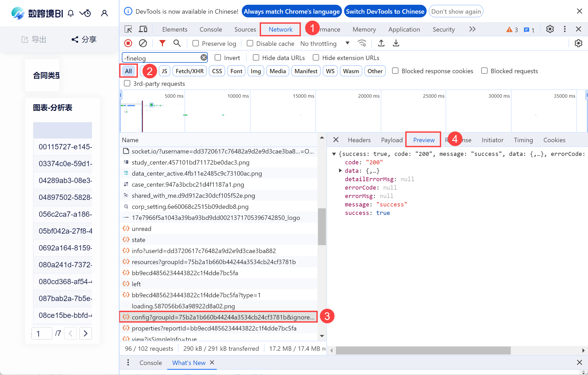588x375 pixels.
Task: Click the stop recording network log icon
Action: [128, 43]
